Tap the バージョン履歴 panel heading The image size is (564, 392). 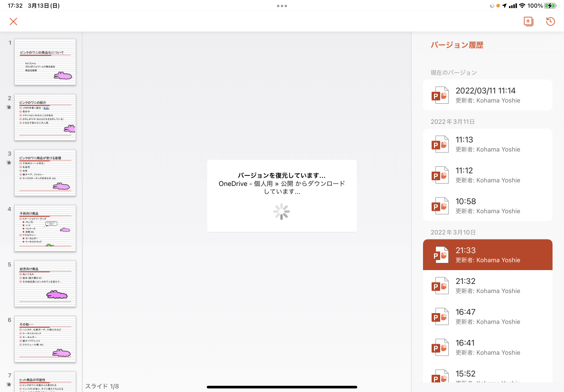click(x=457, y=45)
